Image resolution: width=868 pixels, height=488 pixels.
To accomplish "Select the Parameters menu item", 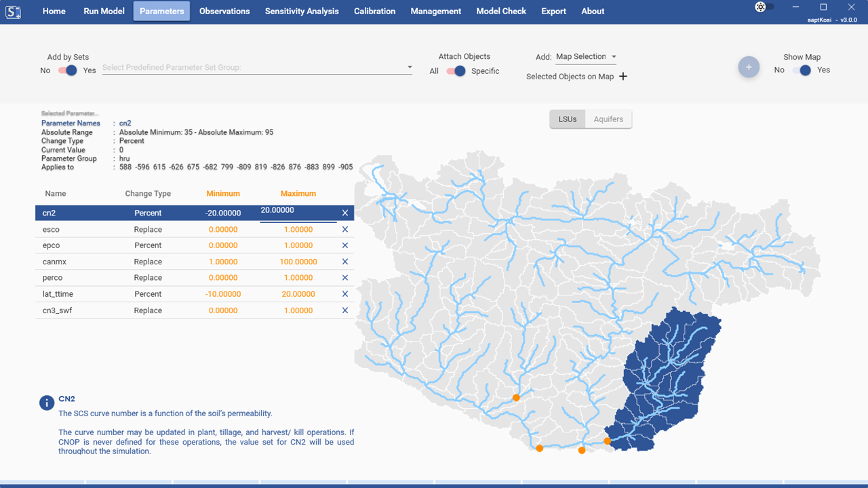I will (x=161, y=11).
